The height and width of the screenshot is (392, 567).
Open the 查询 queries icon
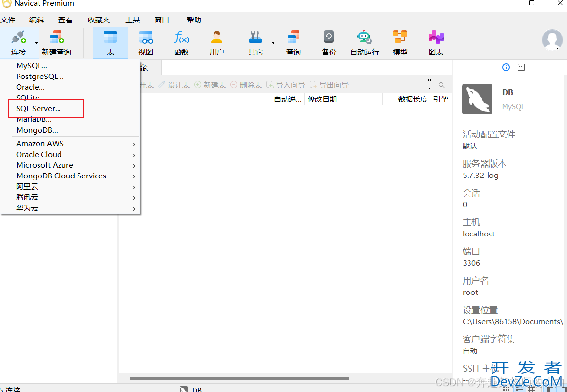[x=293, y=37]
